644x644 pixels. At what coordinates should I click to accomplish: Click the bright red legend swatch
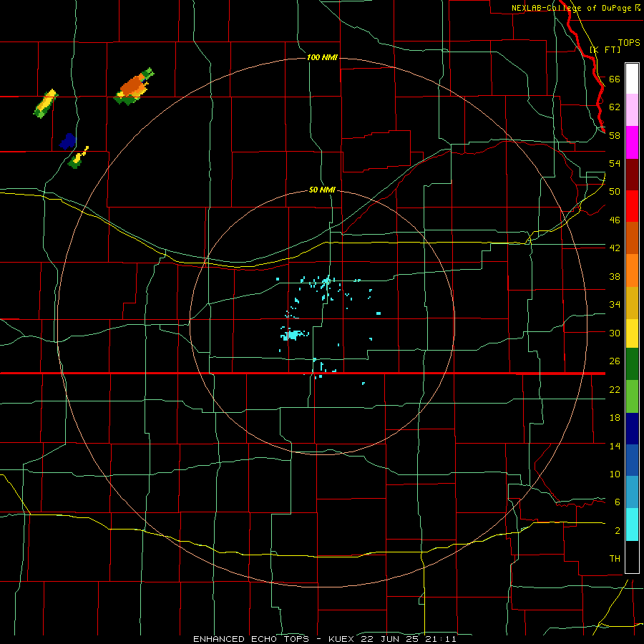[632, 206]
